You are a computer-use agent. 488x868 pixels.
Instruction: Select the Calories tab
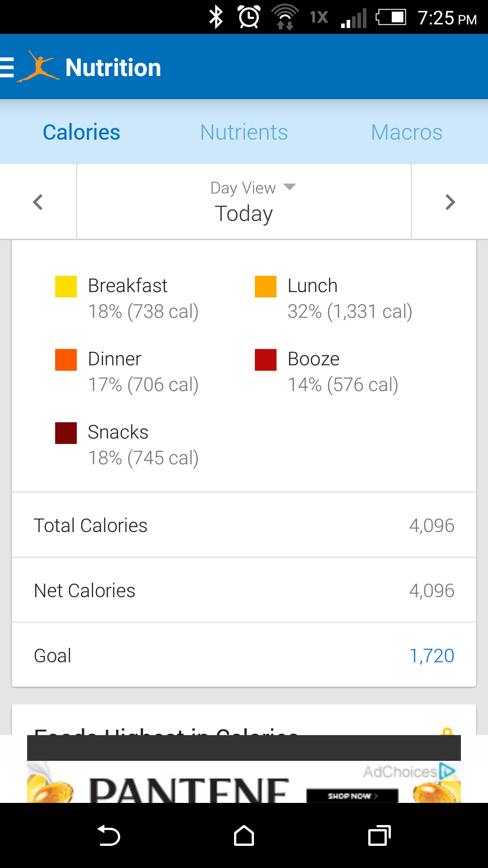tap(81, 132)
